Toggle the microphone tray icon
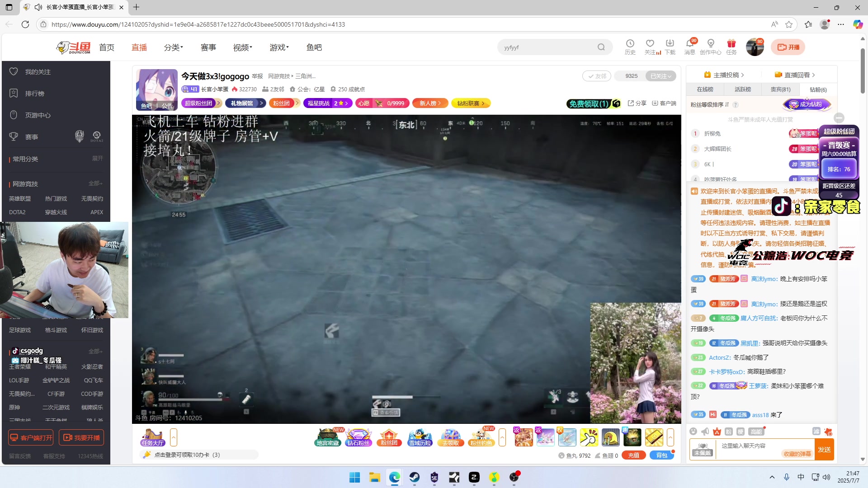This screenshot has width=868, height=488. (x=787, y=477)
